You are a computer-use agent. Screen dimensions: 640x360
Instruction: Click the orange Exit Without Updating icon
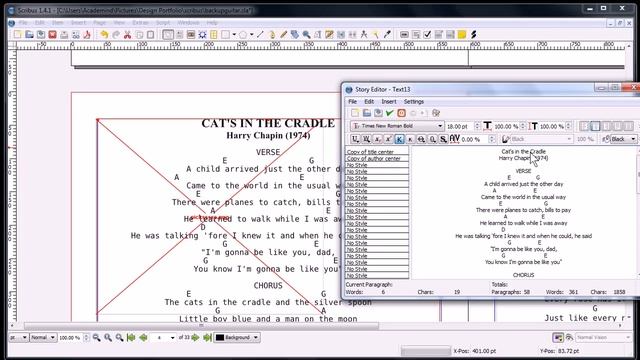pos(401,113)
